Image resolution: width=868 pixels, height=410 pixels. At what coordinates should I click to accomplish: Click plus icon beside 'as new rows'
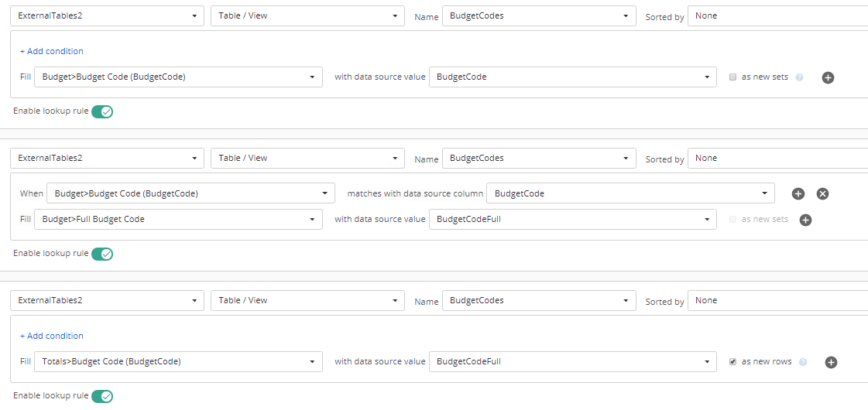point(831,362)
